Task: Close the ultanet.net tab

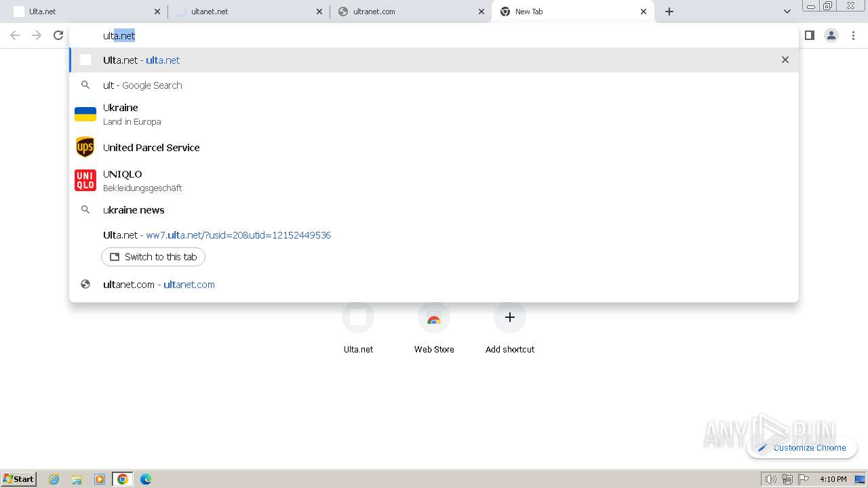Action: pos(319,12)
